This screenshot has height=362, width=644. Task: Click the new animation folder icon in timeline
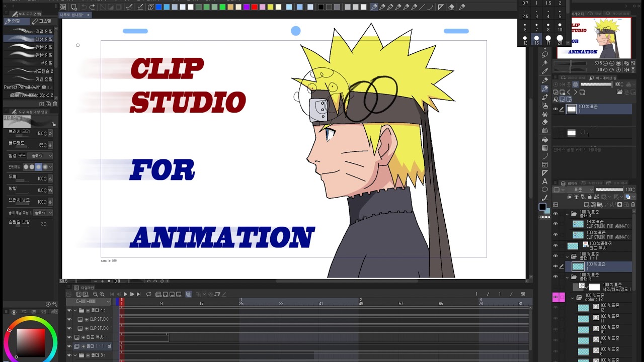pyautogui.click(x=158, y=294)
